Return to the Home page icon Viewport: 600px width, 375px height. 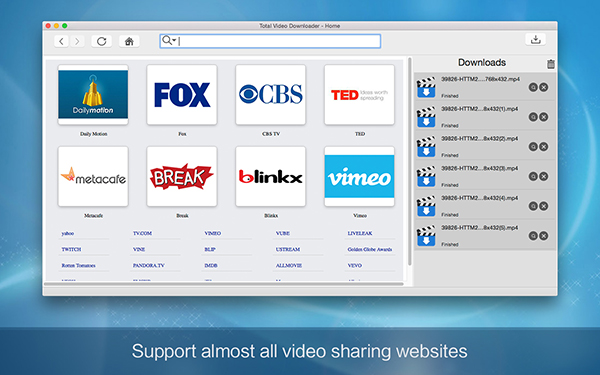coord(129,41)
